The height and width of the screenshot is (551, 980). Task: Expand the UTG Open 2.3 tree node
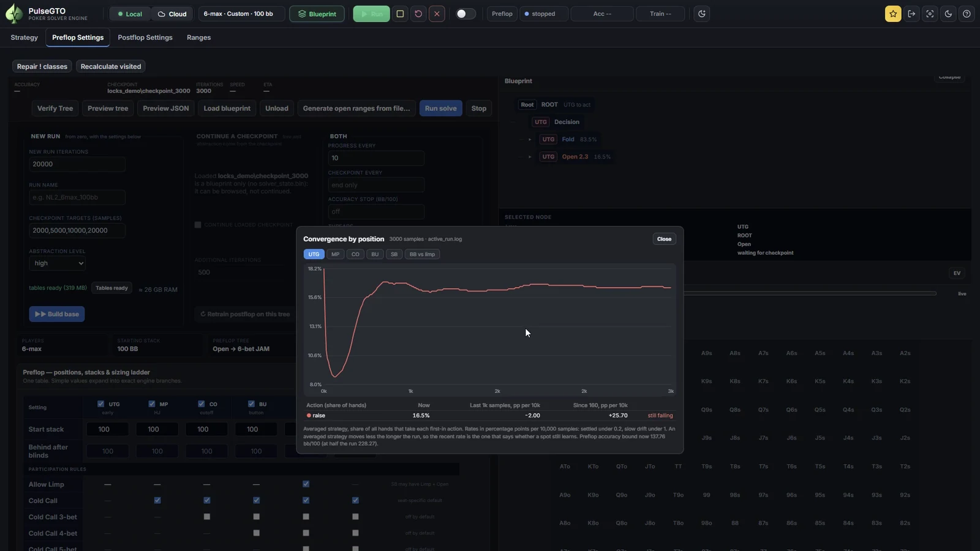tap(530, 157)
